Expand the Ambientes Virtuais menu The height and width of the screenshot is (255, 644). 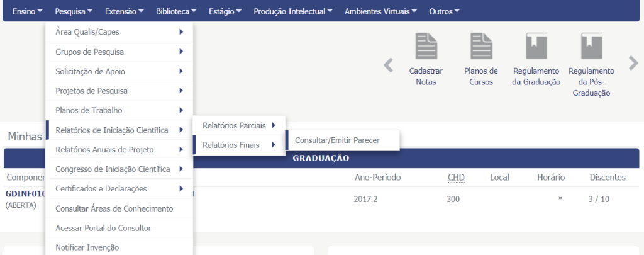coord(381,11)
